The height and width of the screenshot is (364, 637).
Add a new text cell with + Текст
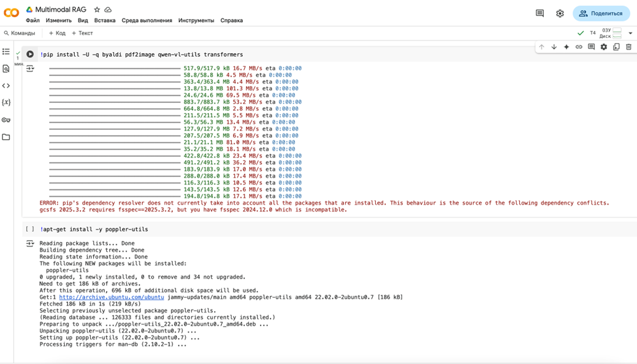[83, 33]
